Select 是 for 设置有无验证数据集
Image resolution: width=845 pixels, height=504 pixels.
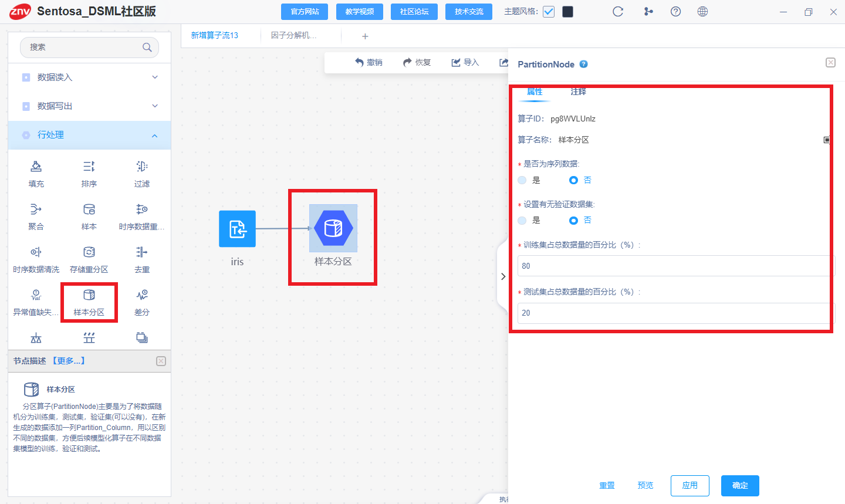522,221
